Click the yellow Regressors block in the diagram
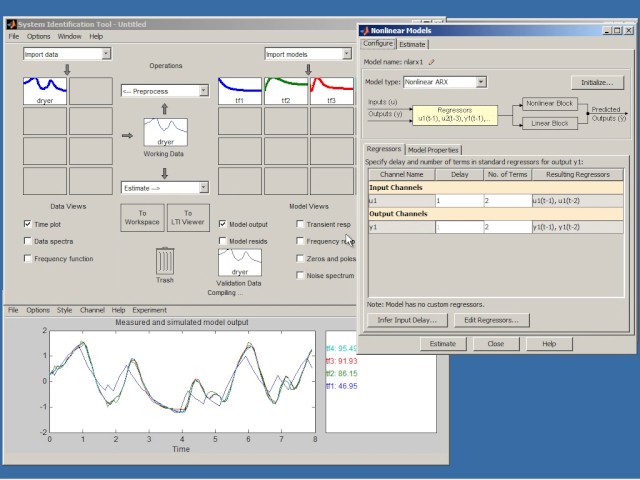Viewport: 640px width, 480px height. (455, 115)
